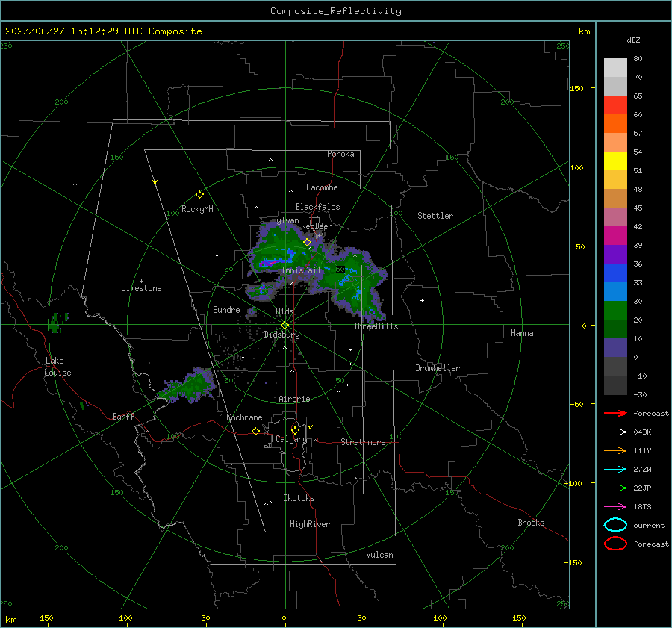Select the 80 dBZ light gray swatch
Image resolution: width=672 pixels, height=628 pixels.
pyautogui.click(x=615, y=68)
